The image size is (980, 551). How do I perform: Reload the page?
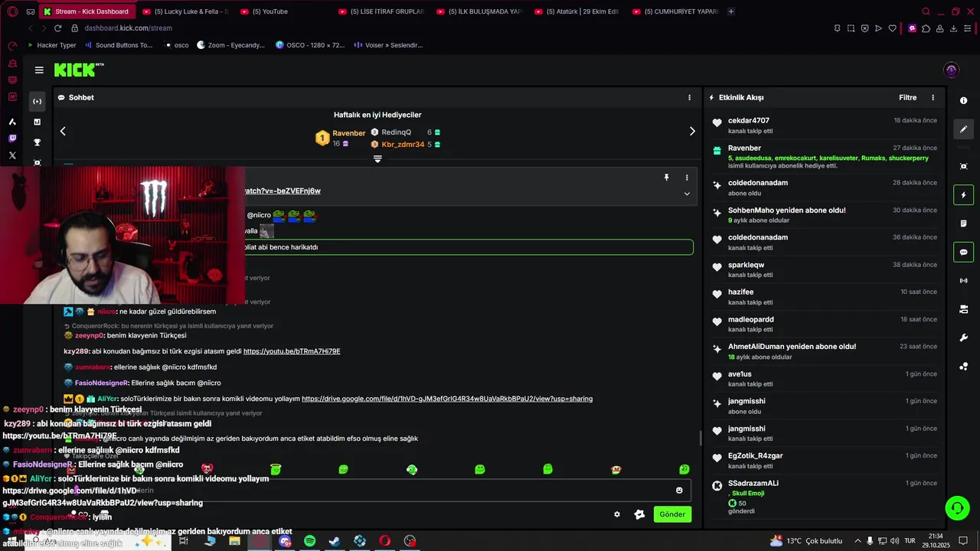point(57,28)
